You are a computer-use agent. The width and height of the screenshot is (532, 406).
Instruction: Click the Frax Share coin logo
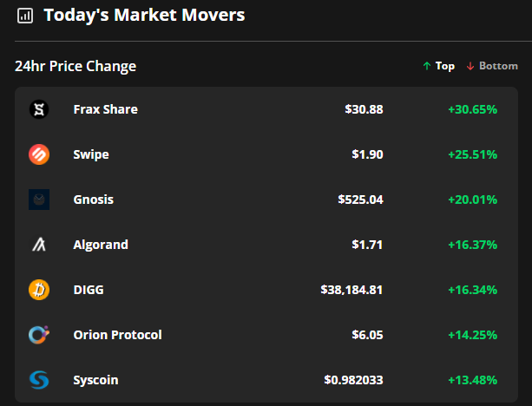coord(39,109)
